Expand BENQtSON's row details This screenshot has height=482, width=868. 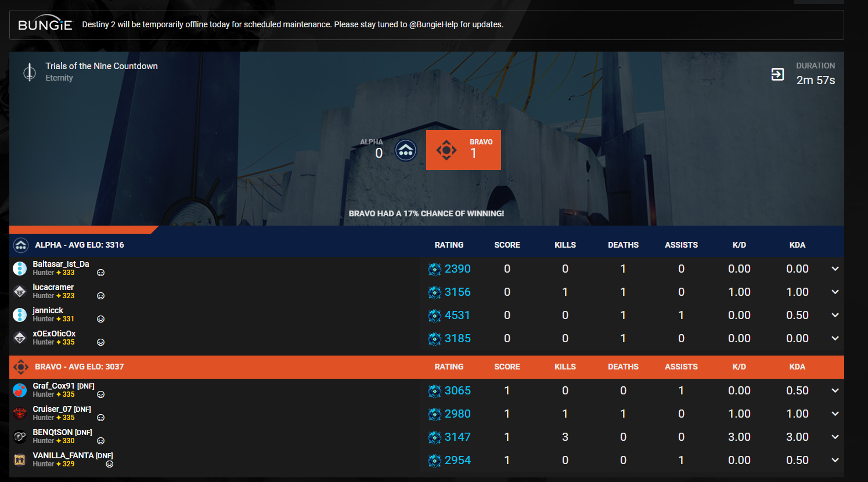click(835, 437)
